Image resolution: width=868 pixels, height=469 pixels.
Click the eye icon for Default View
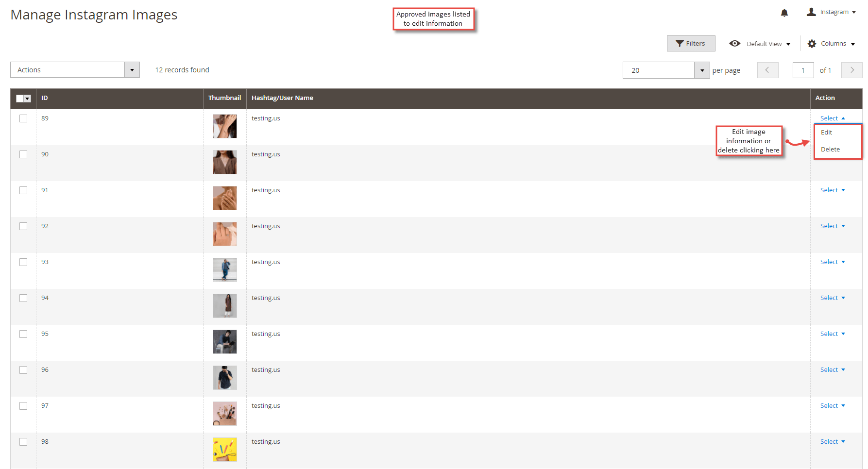point(735,43)
